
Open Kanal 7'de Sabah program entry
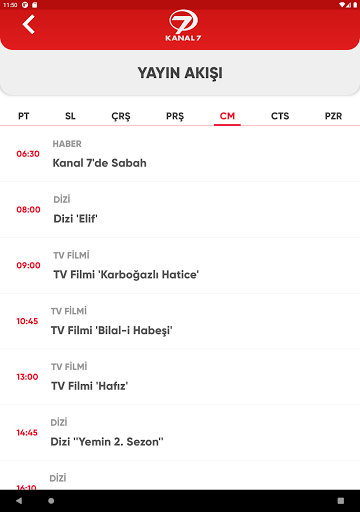click(x=180, y=154)
